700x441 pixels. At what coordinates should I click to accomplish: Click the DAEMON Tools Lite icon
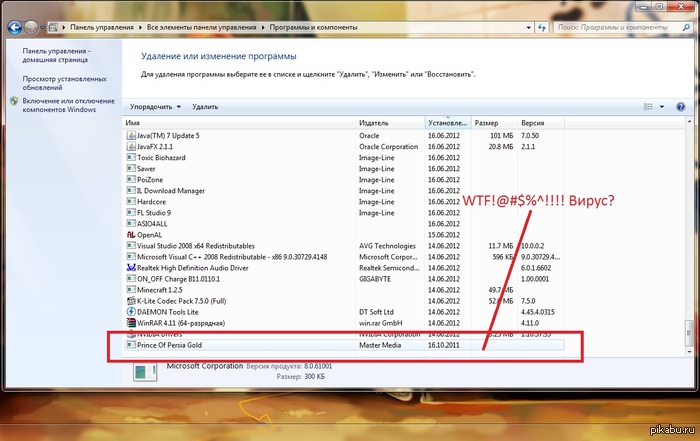pos(131,311)
